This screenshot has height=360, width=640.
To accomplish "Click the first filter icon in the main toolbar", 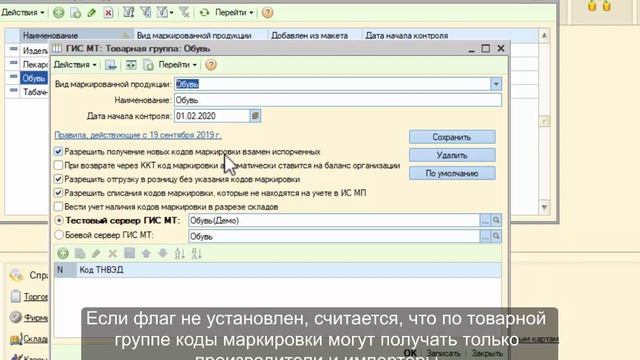I will pyautogui.click(x=129, y=13).
